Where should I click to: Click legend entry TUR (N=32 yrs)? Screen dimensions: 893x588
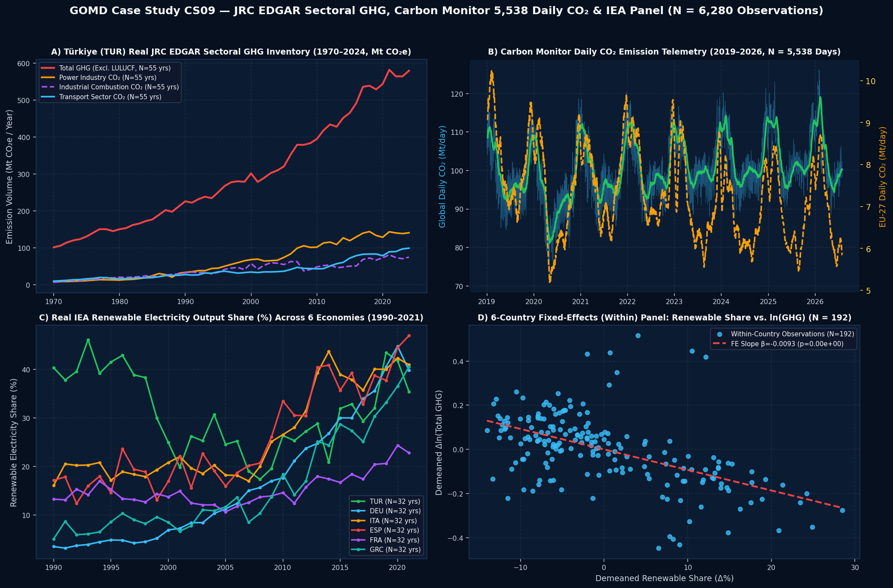(x=395, y=502)
